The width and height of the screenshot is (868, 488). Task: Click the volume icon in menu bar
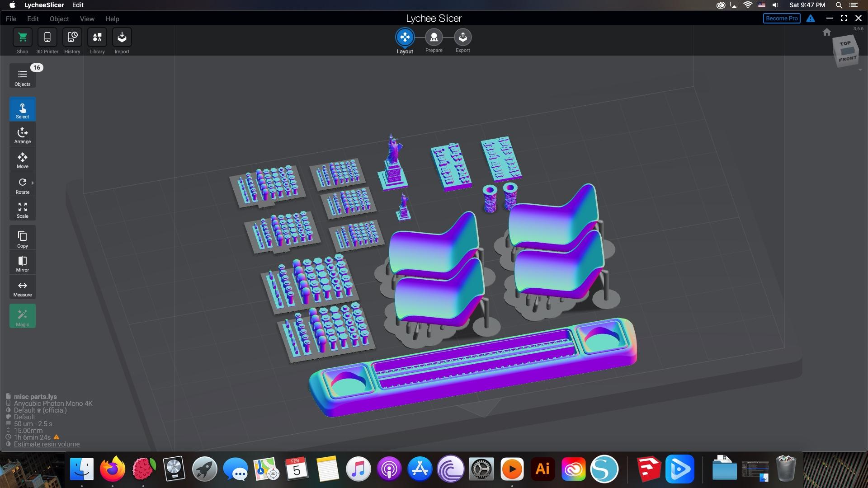[775, 5]
